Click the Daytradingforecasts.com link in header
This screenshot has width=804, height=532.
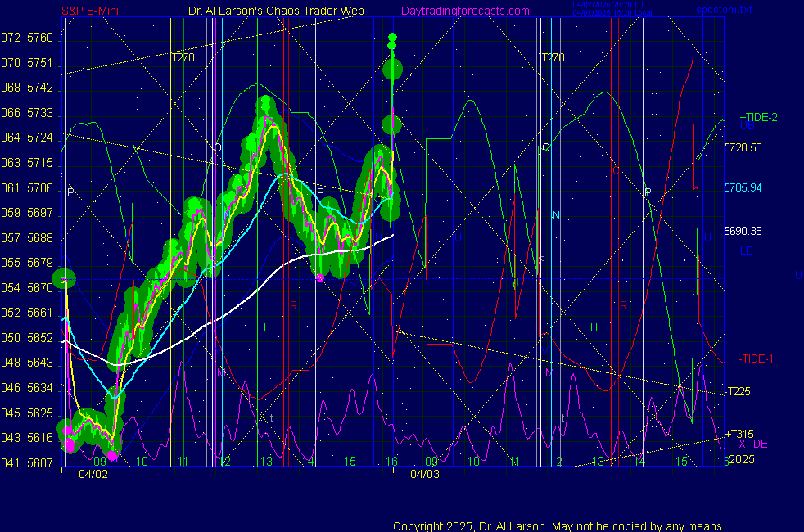tap(464, 11)
